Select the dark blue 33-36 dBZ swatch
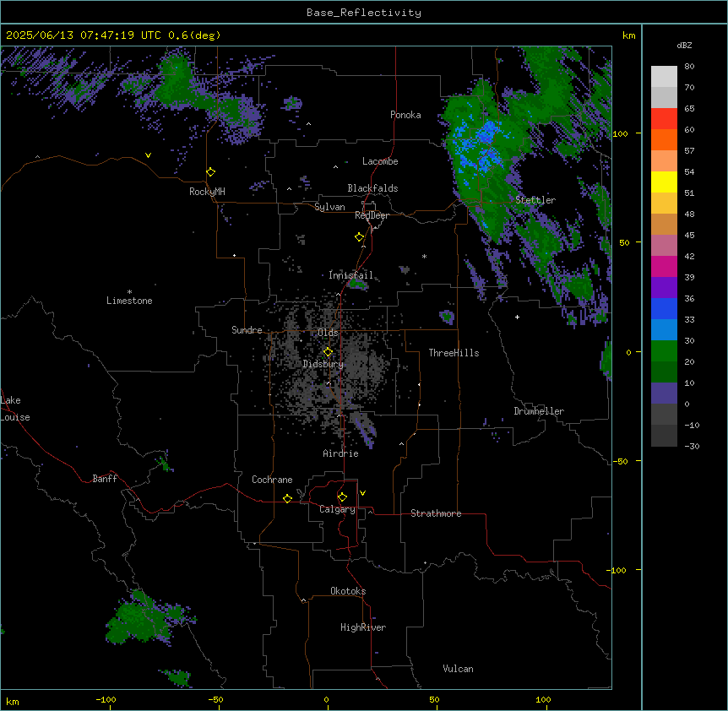This screenshot has height=711, width=728. point(664,308)
